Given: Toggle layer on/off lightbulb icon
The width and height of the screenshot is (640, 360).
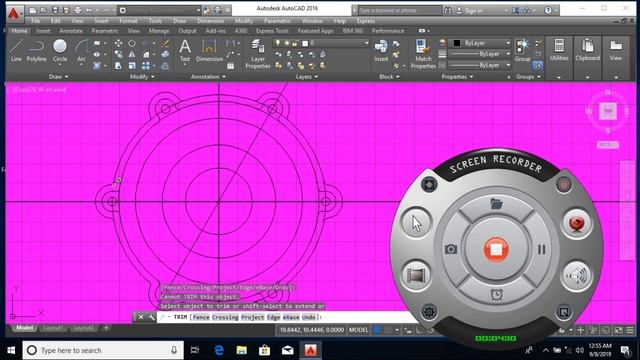Looking at the screenshot, I should click(x=278, y=43).
